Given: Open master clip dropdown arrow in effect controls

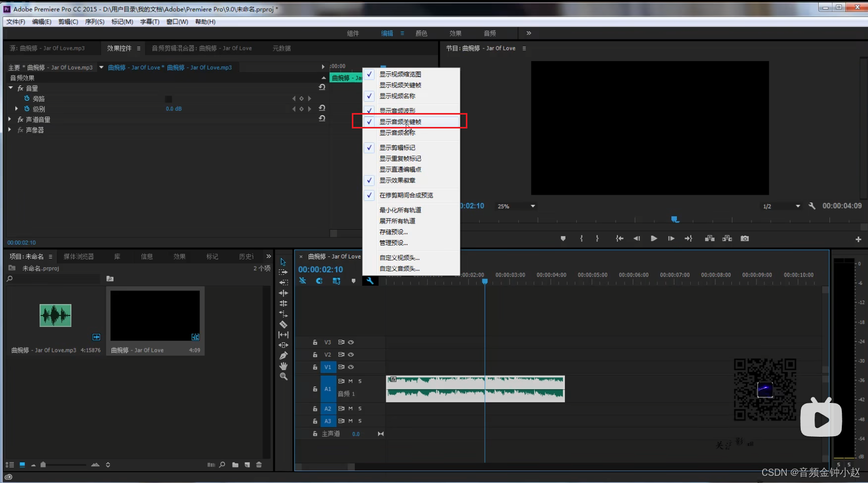Looking at the screenshot, I should 101,67.
